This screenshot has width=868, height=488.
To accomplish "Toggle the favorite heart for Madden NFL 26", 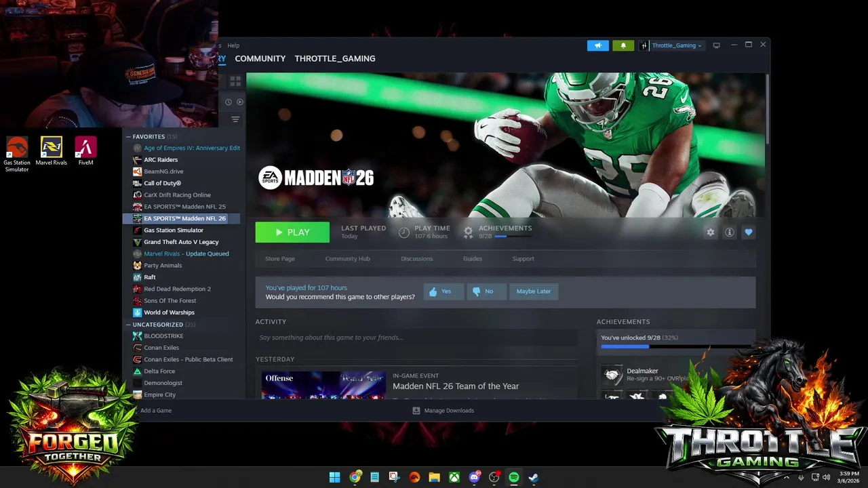I will tap(749, 232).
